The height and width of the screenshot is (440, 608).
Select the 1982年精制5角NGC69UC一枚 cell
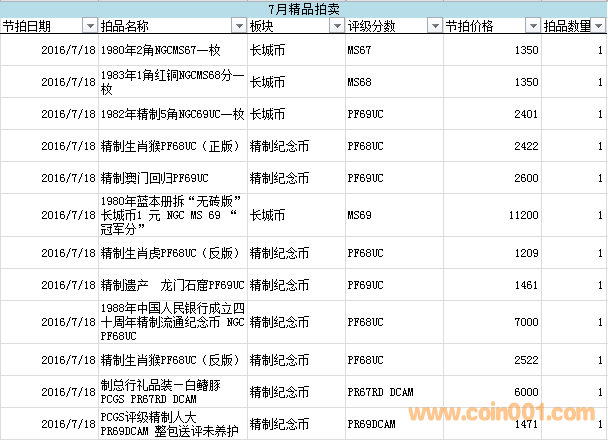point(173,114)
